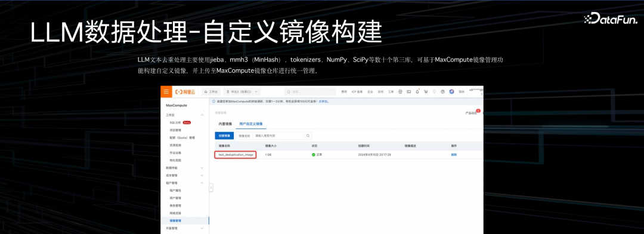
Task: Open 租户属性 in the sidebar
Action: 175,190
